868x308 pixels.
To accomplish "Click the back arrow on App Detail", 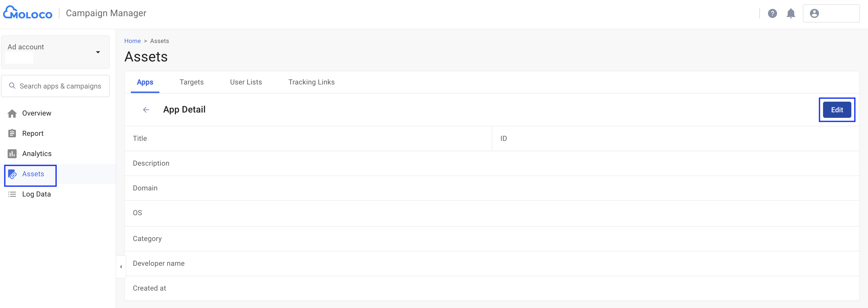I will pyautogui.click(x=146, y=110).
